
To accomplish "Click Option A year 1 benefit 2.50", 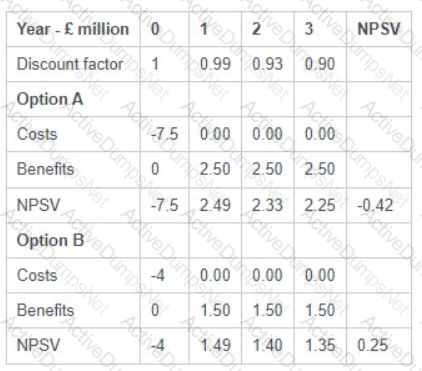I will (215, 169).
